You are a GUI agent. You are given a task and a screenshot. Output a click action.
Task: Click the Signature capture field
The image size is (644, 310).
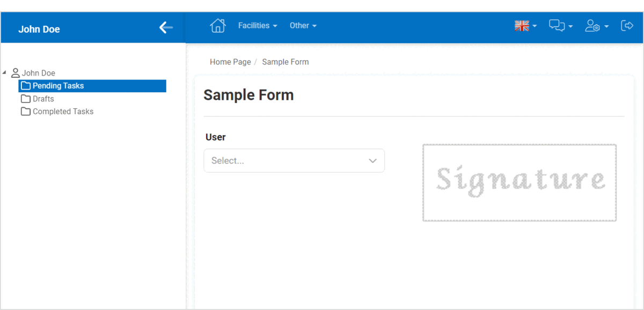pyautogui.click(x=519, y=182)
